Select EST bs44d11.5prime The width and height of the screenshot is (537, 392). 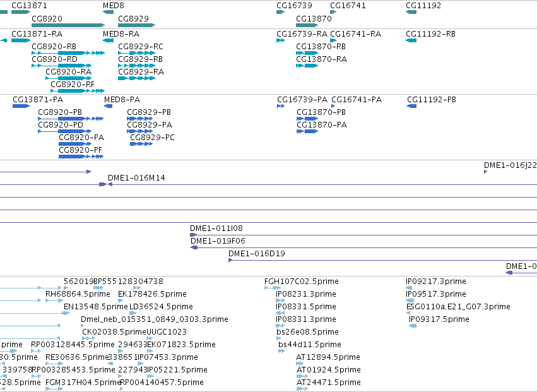[310, 345]
